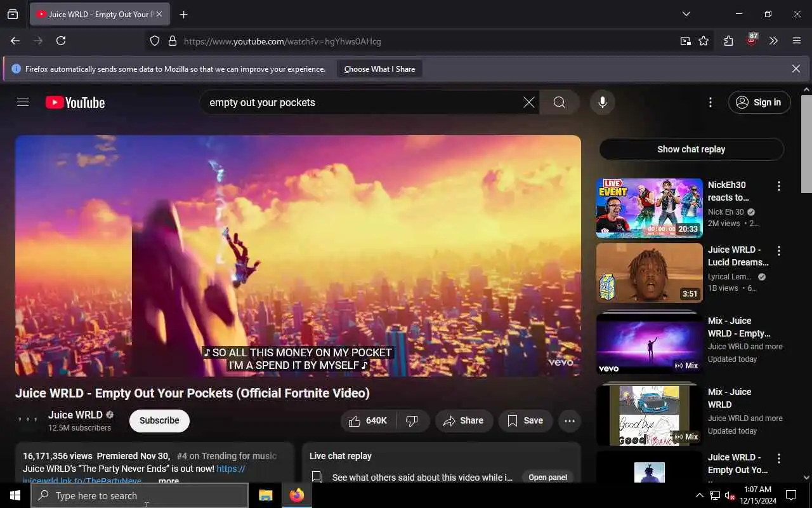Viewport: 812px width, 508px height.
Task: Open tracking protection shield icon
Action: (155, 41)
